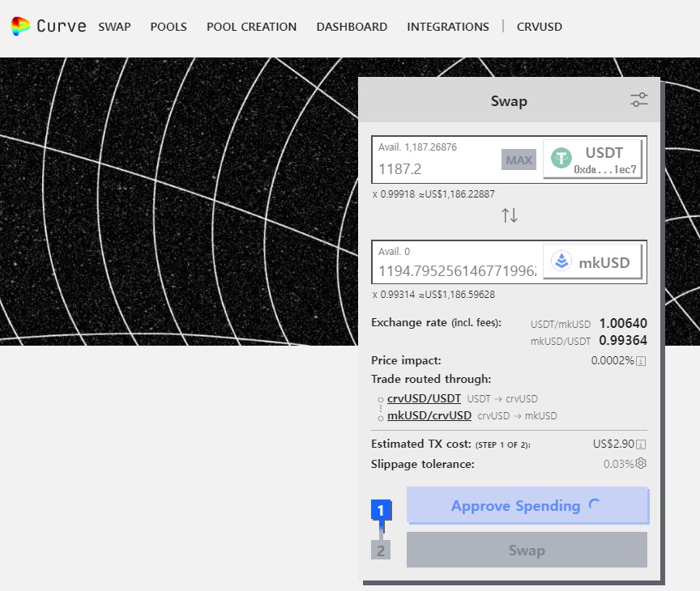Click the MAX amount button

point(519,159)
